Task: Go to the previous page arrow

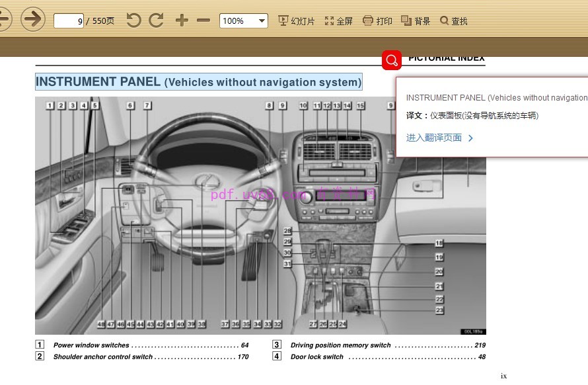Action: (4, 19)
